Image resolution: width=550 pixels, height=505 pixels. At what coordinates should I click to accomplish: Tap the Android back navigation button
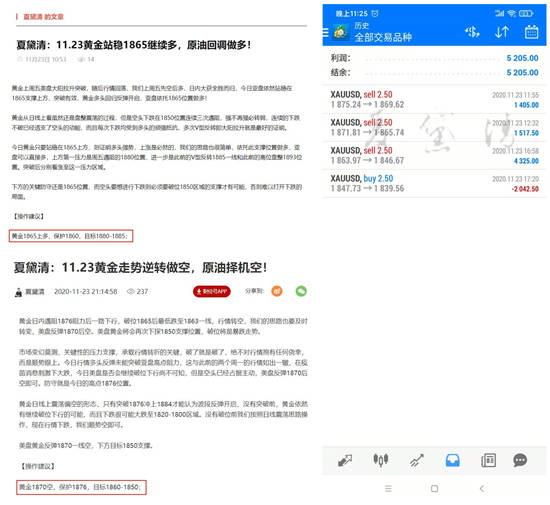tap(482, 489)
